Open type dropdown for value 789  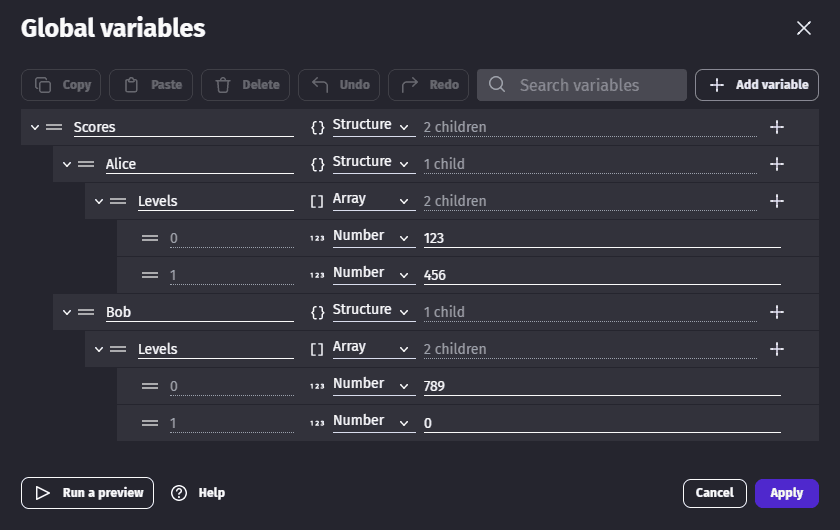point(372,385)
